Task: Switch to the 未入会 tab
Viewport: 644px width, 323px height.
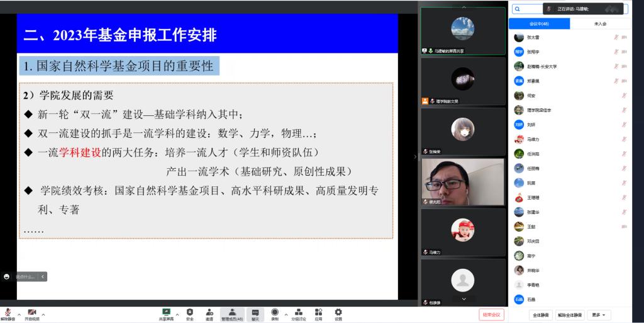Action: (x=600, y=23)
